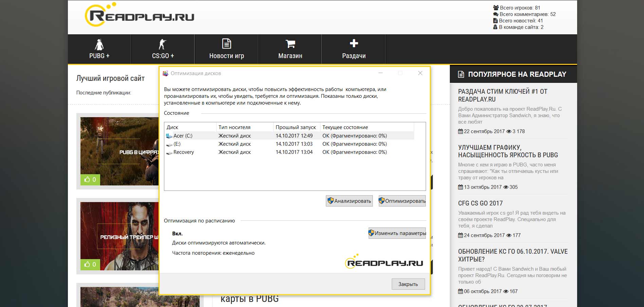The width and height of the screenshot is (644, 307).
Task: Click the Анализировать button
Action: pos(349,201)
